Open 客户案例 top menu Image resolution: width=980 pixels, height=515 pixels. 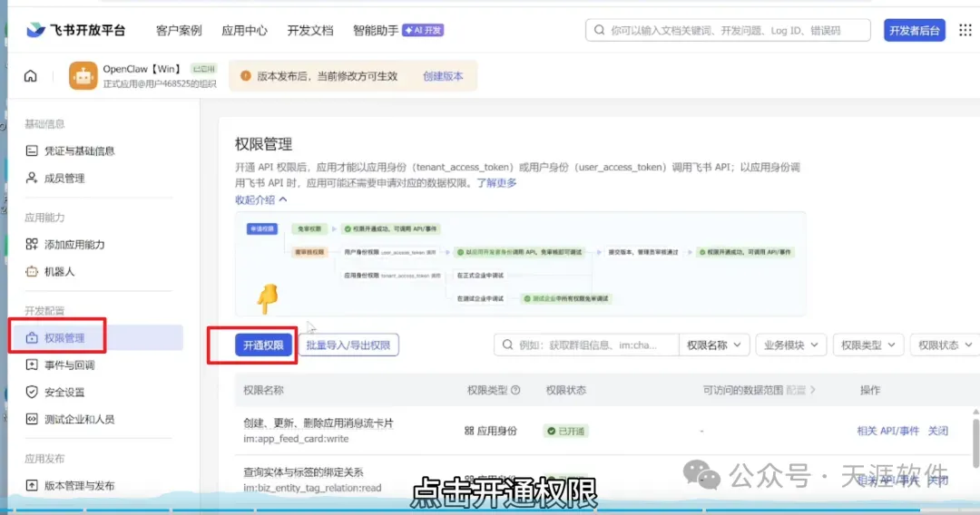pyautogui.click(x=179, y=30)
